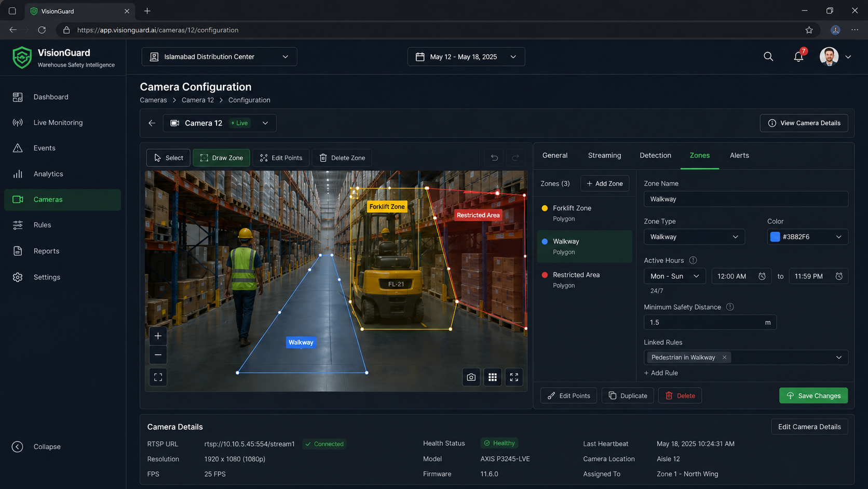Click the red Delete button
The height and width of the screenshot is (489, 868).
[680, 395]
